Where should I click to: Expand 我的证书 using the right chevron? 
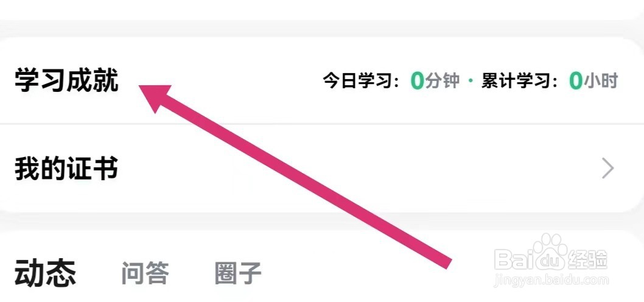607,169
